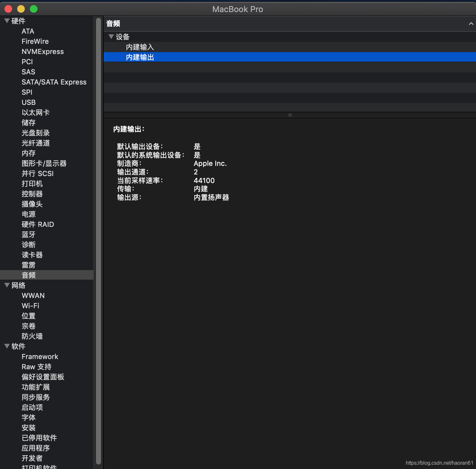This screenshot has width=476, height=469.
Task: Click the selected 内建输出 device row
Action: (x=289, y=57)
